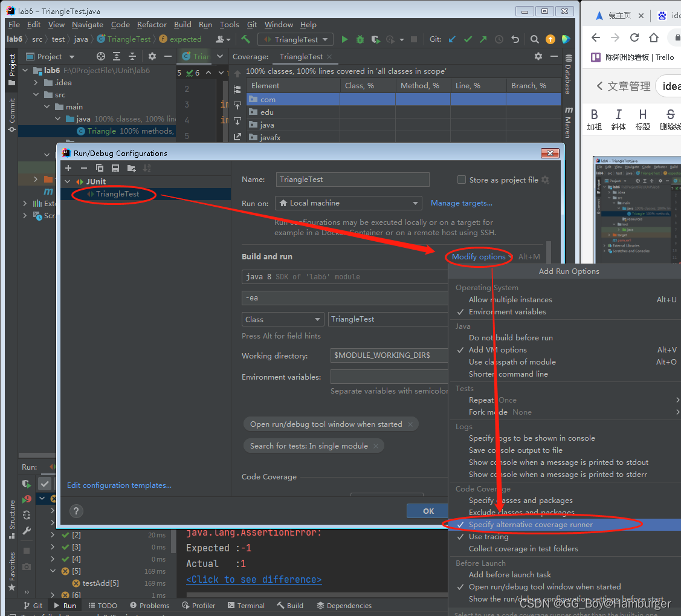The width and height of the screenshot is (681, 616).
Task: Click Modify options link
Action: [x=479, y=257]
